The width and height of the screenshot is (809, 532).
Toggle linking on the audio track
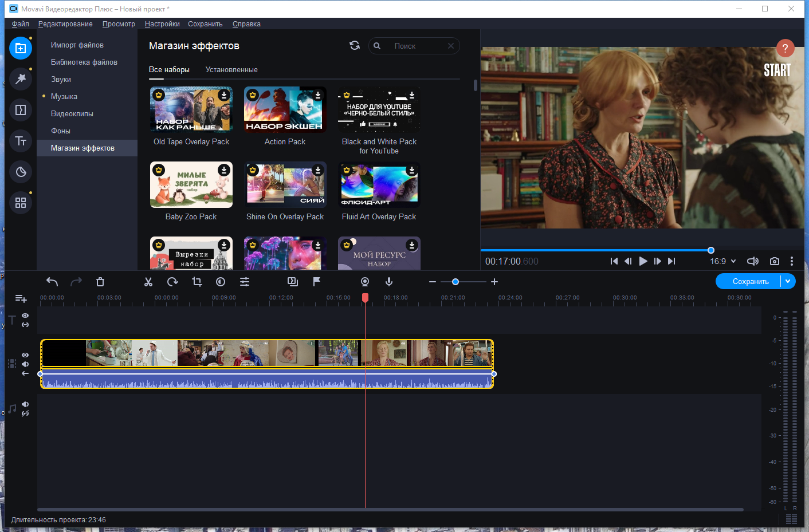[25, 413]
